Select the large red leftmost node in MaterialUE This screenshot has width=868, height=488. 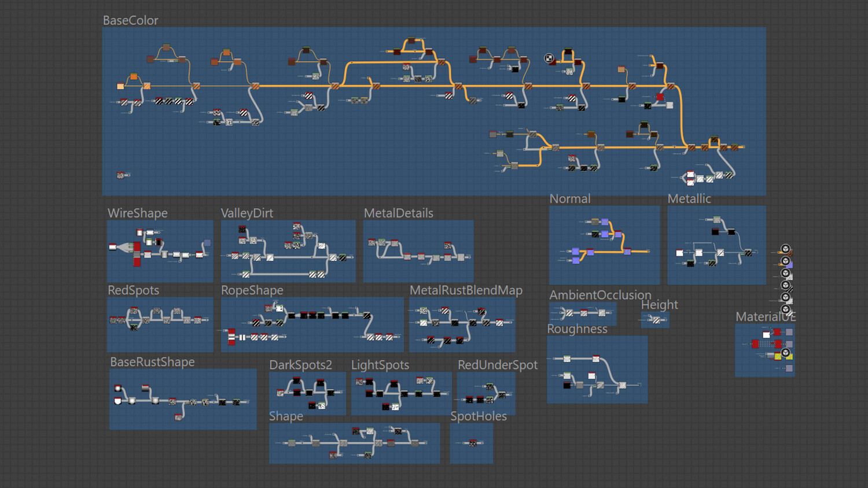tap(755, 343)
